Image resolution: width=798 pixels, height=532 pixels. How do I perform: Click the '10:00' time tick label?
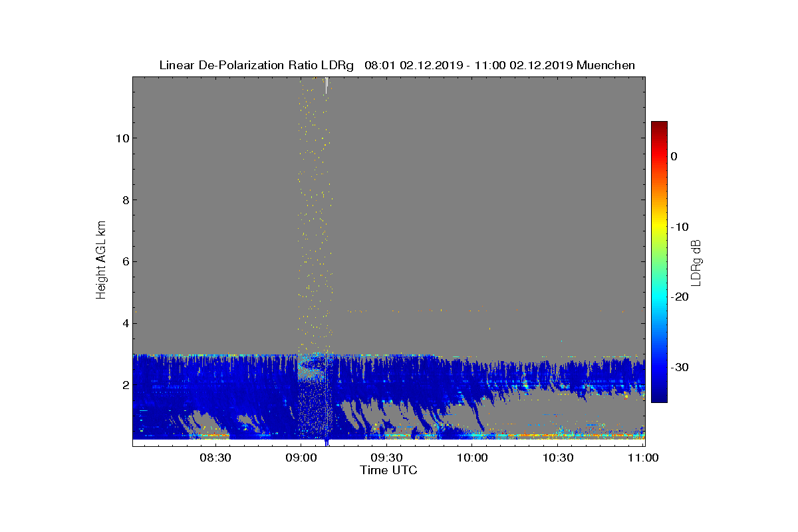pyautogui.click(x=473, y=458)
